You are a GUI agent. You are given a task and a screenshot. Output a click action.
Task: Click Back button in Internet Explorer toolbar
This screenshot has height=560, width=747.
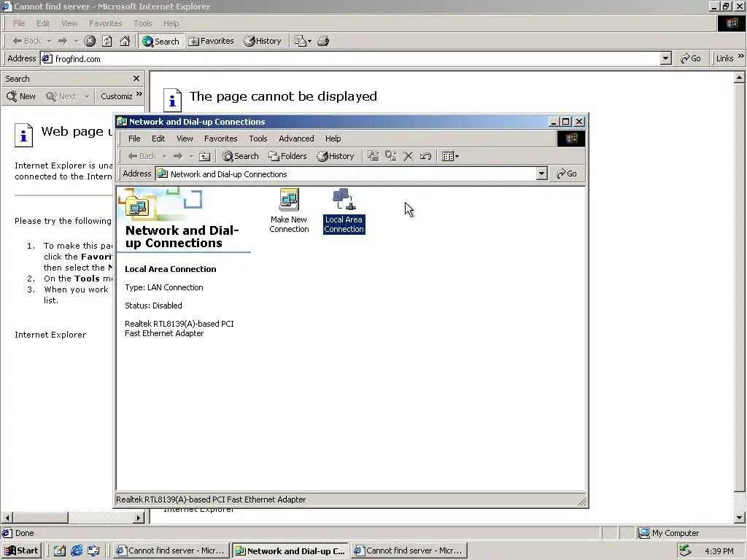27,41
